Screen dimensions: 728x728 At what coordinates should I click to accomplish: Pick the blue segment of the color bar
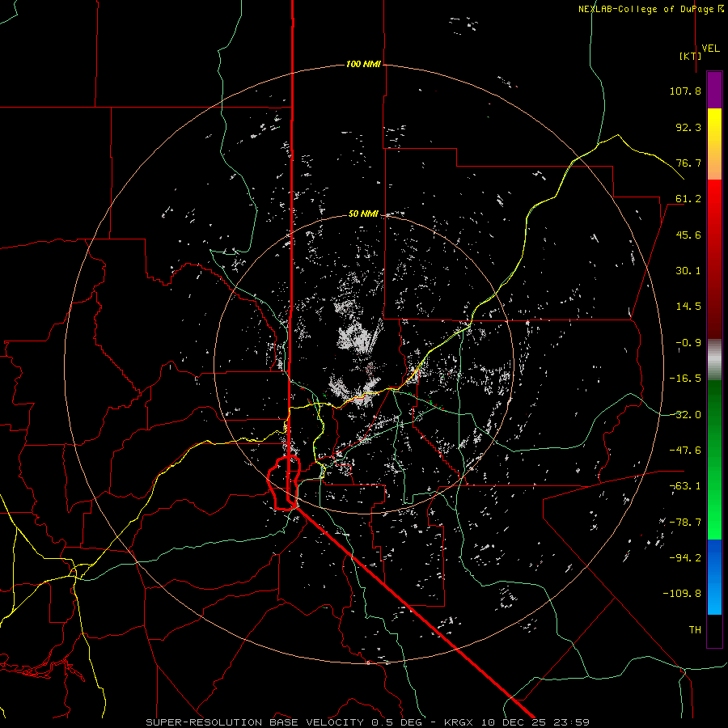point(714,577)
